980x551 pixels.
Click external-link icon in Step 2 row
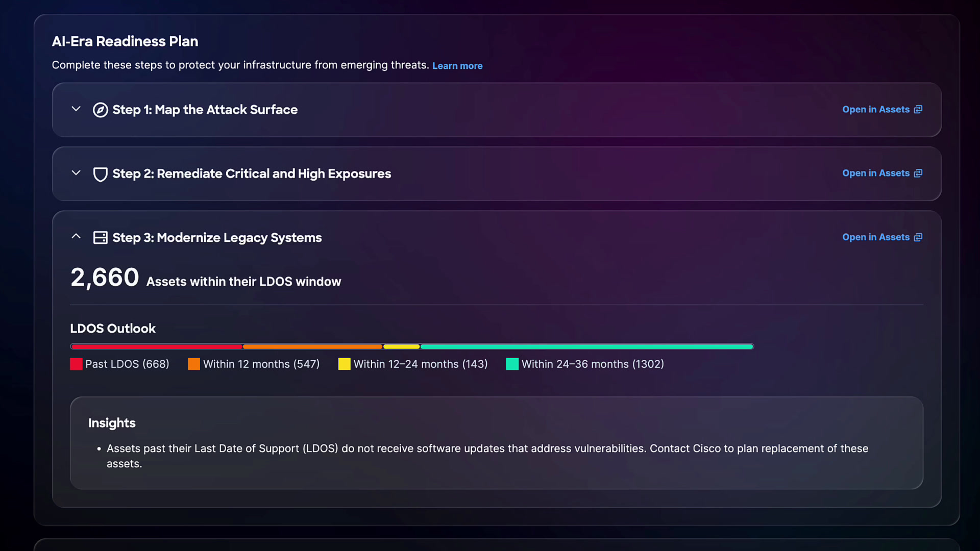(918, 173)
